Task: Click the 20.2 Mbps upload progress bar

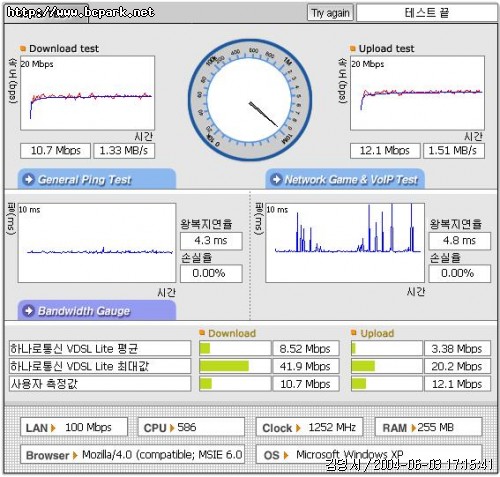Action: pyautogui.click(x=387, y=366)
